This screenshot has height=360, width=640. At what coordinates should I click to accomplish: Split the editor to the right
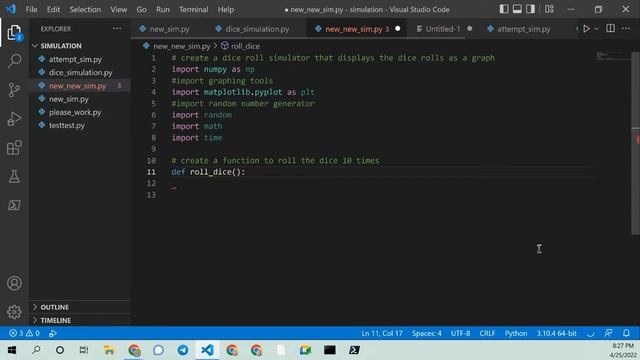pos(611,29)
